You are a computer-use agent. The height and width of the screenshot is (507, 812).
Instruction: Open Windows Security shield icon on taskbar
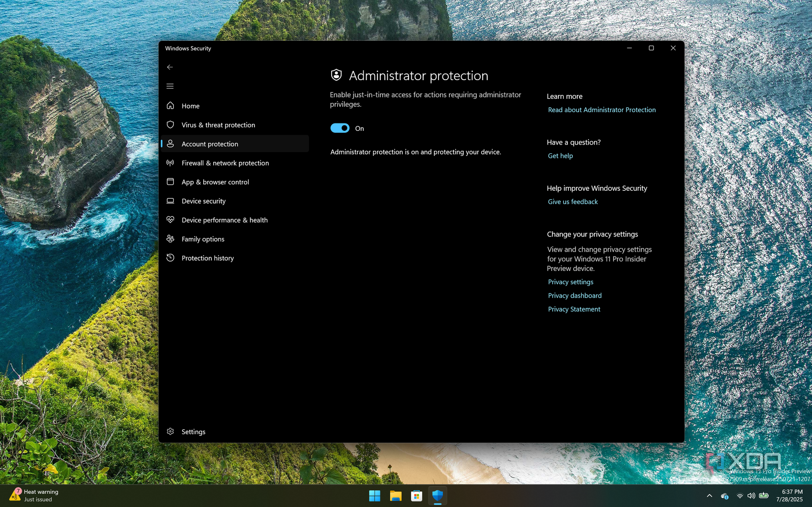(437, 496)
